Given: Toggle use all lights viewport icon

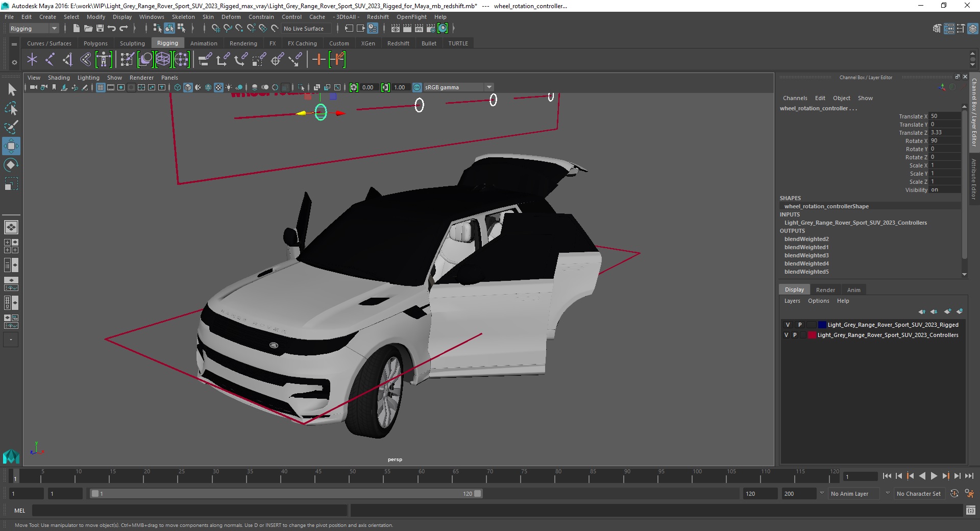Looking at the screenshot, I should 229,87.
